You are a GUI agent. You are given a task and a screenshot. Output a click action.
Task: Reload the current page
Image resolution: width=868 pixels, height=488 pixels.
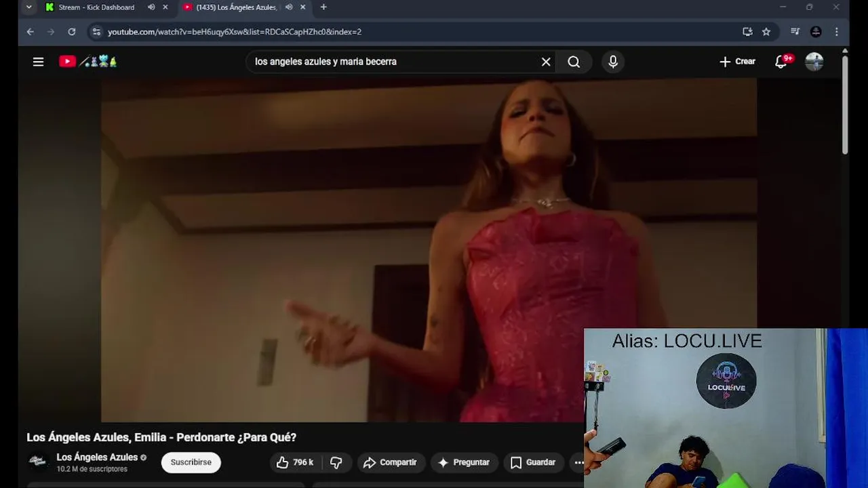pos(71,32)
